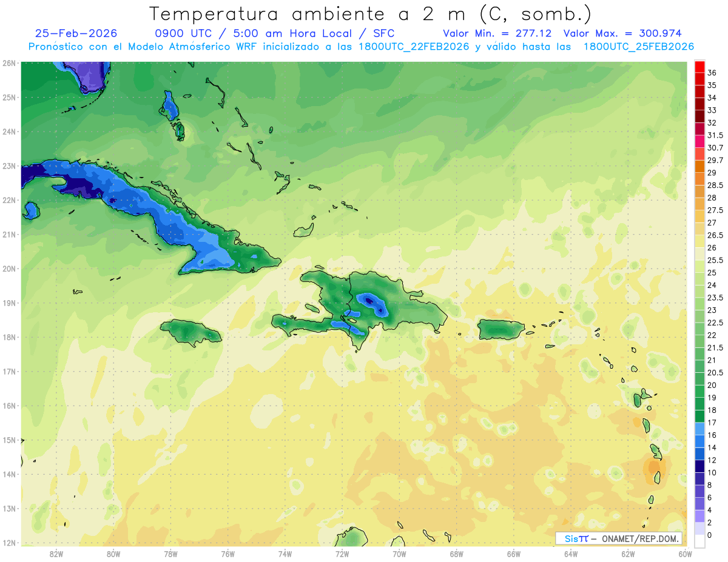The height and width of the screenshot is (562, 728).
Task: Click the legend label '36'
Action: [x=712, y=73]
